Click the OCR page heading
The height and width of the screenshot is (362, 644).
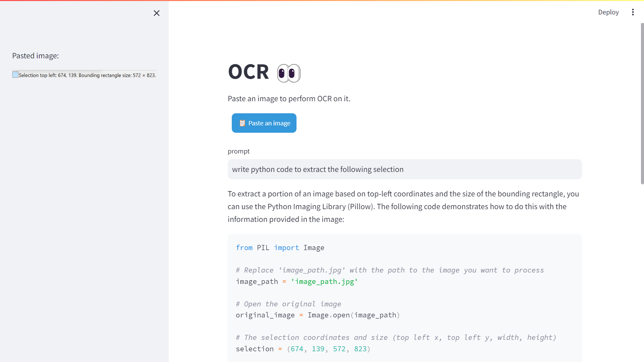tap(249, 72)
